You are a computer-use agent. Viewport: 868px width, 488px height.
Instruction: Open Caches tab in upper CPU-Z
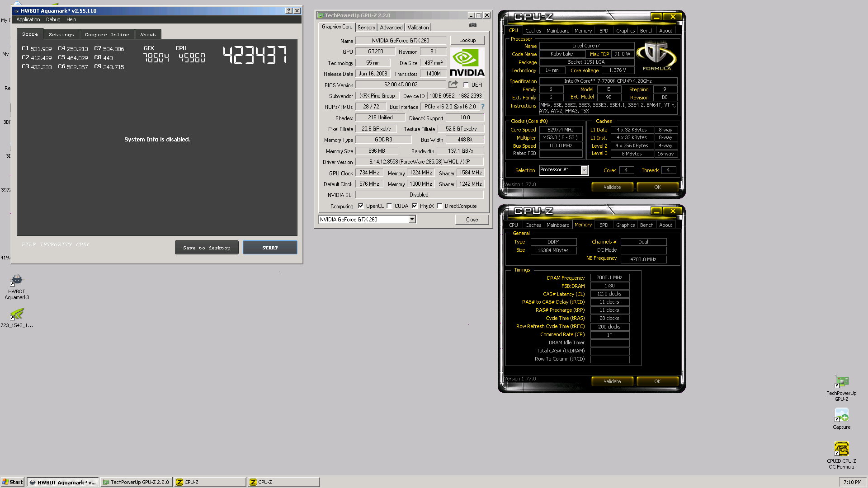(533, 31)
